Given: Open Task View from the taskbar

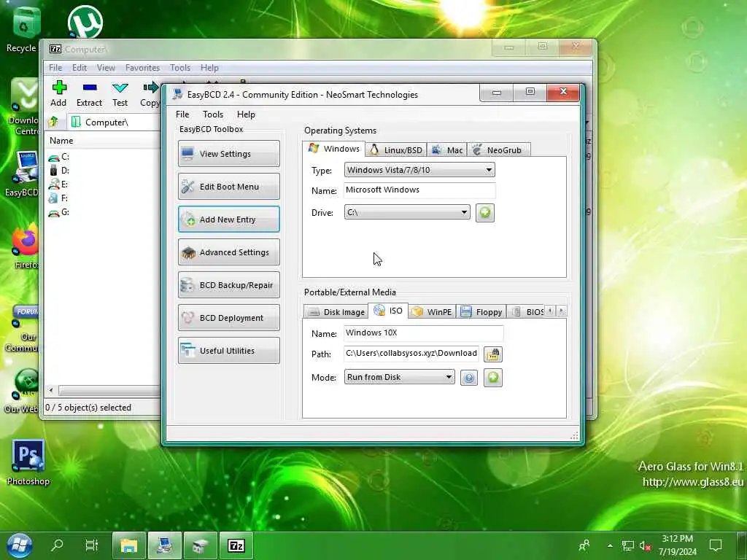Looking at the screenshot, I should click(x=91, y=545).
